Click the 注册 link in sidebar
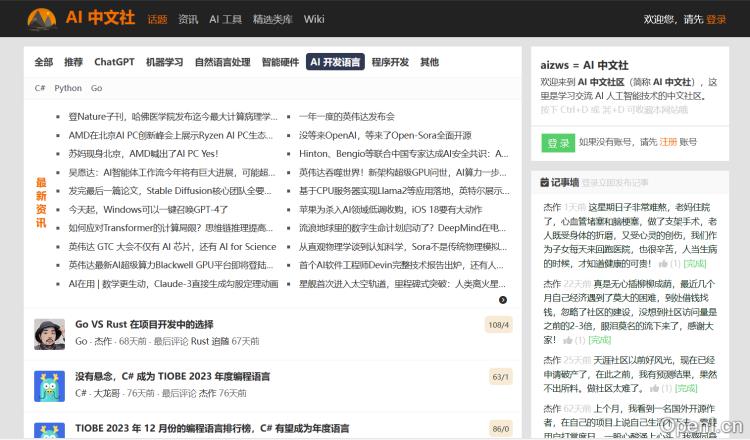The height and width of the screenshot is (440, 750). (668, 142)
